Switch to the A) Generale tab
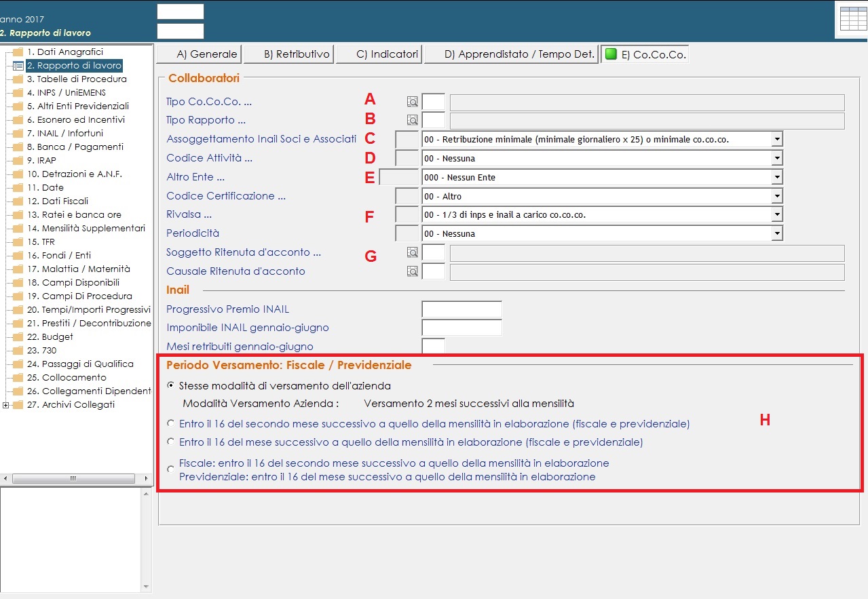868x599 pixels. click(x=199, y=54)
